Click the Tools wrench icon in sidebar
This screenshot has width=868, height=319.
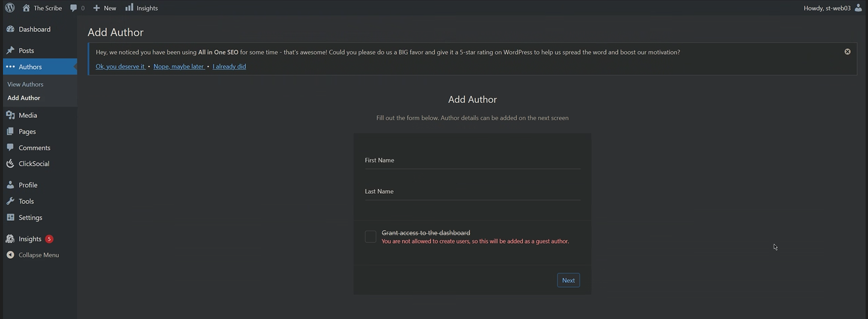click(x=10, y=201)
